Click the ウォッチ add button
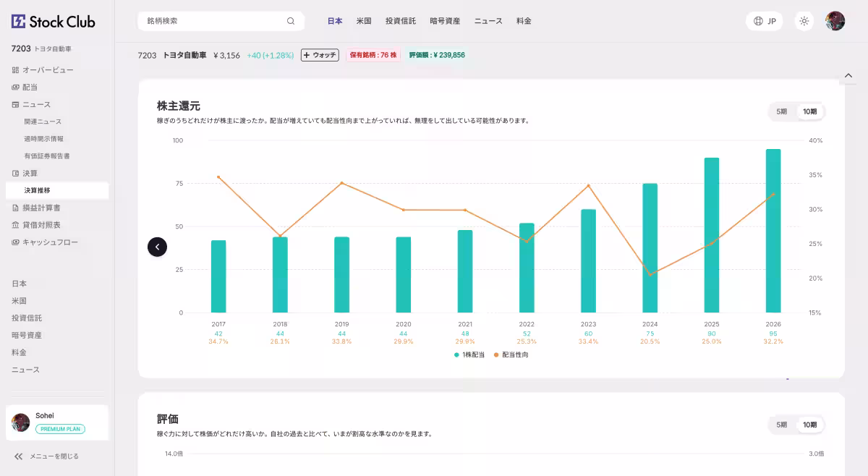The height and width of the screenshot is (476, 868). [320, 55]
